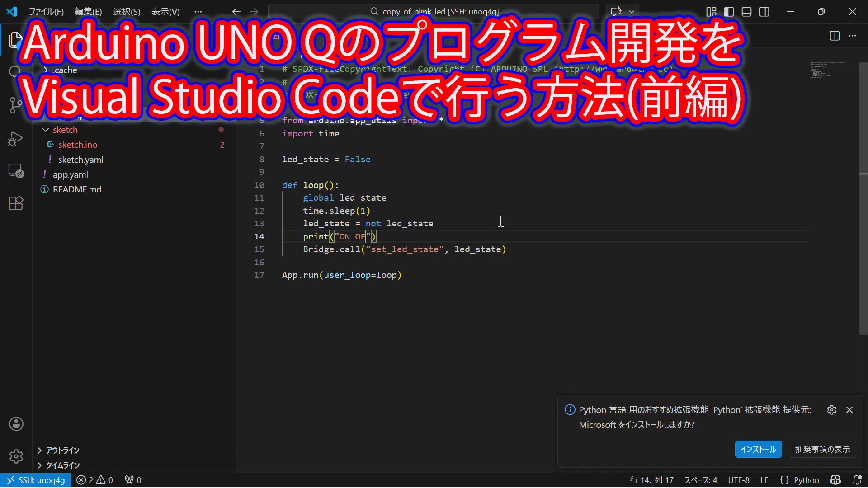This screenshot has width=868, height=488.
Task: Toggle the Secondary Side Bar
Action: tap(764, 12)
